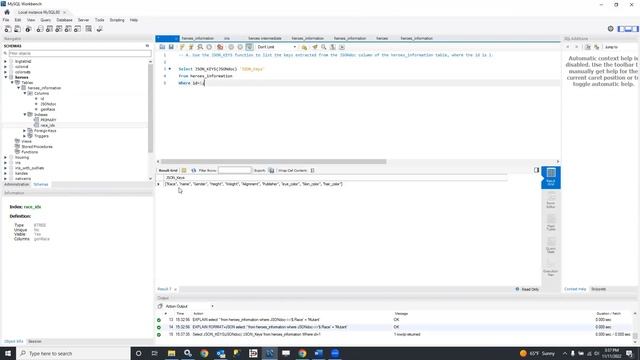Open Windows Start menu
Viewport: 640px width, 360px height.
pyautogui.click(x=8, y=353)
